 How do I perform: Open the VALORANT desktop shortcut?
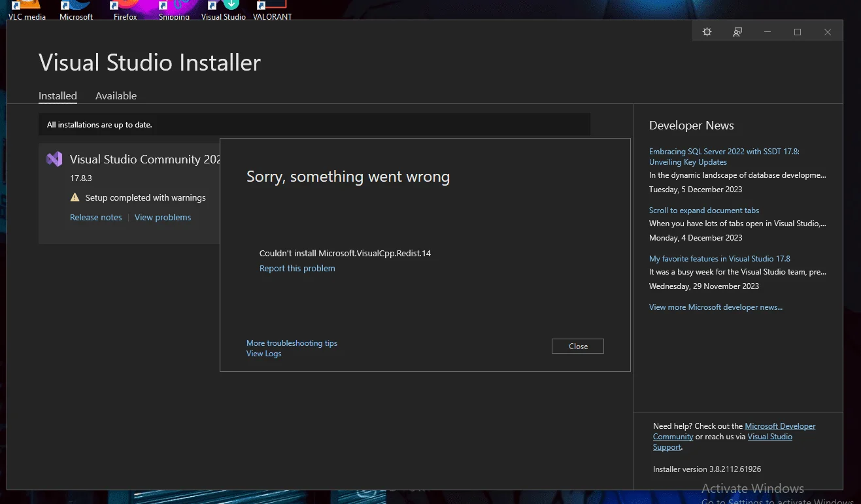pyautogui.click(x=273, y=10)
